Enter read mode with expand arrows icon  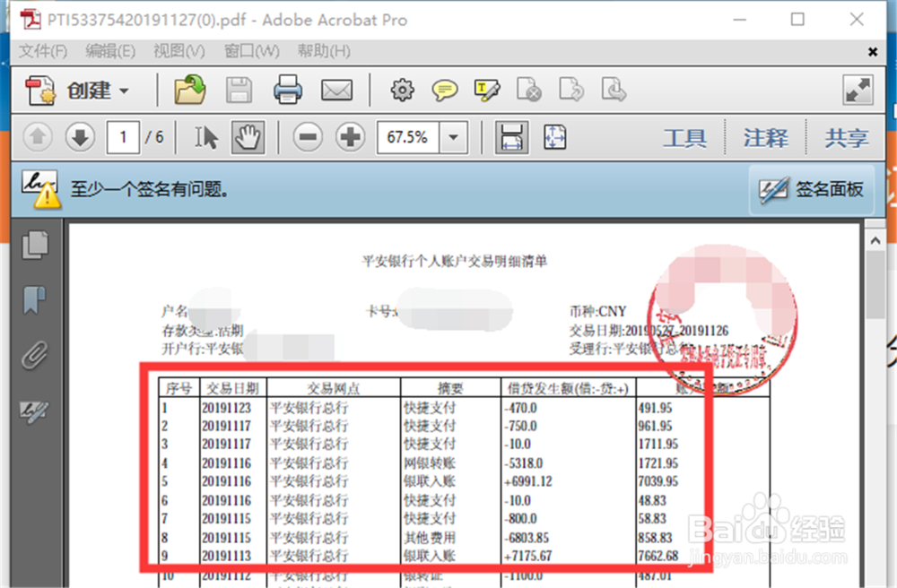point(858,91)
